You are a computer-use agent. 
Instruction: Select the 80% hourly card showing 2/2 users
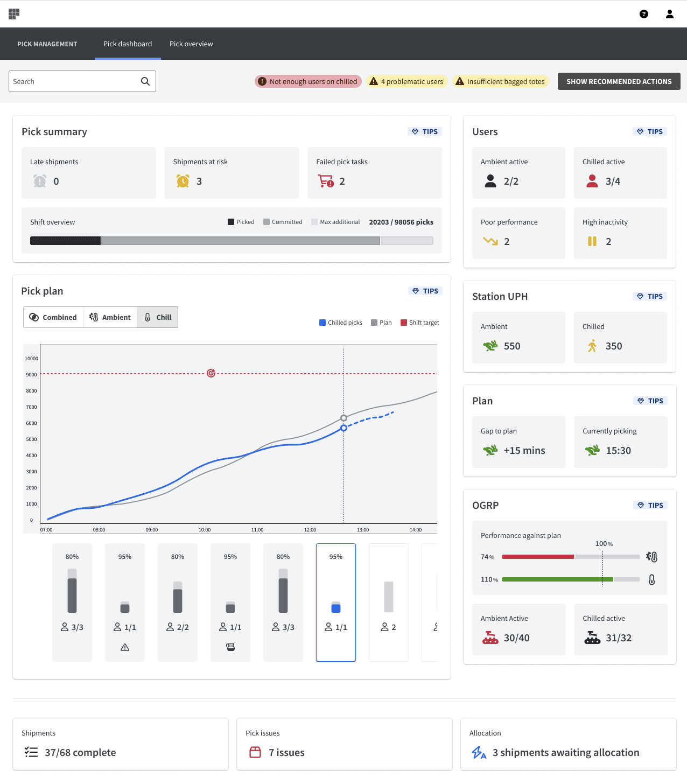tap(178, 603)
